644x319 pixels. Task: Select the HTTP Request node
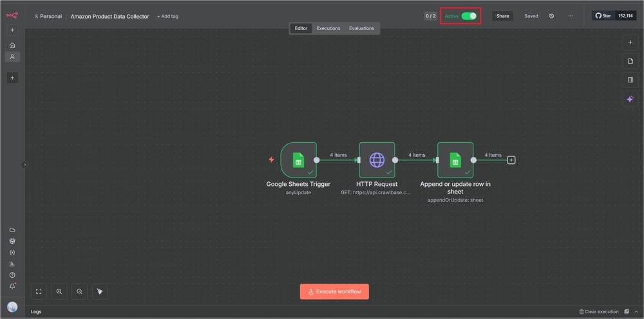click(377, 160)
